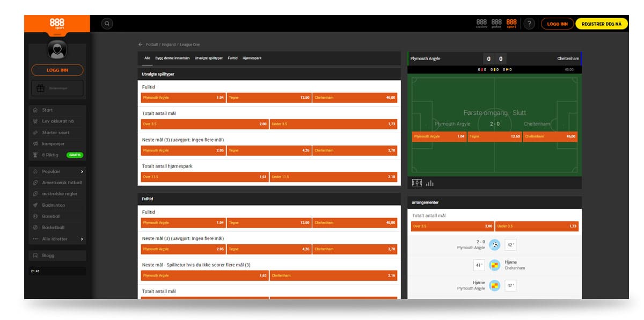This screenshot has height=320, width=644.
Task: Bet Cheltenham 46,00 in Utvalgte Fulltid
Action: coord(355,98)
